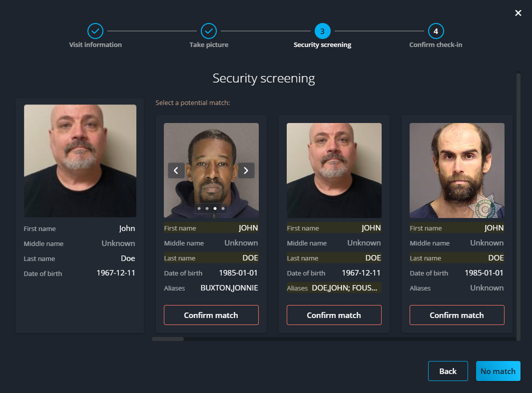Confirm match for the bearded candidate born 1985-01-01
Viewport: 532px width, 393px height.
tap(457, 315)
